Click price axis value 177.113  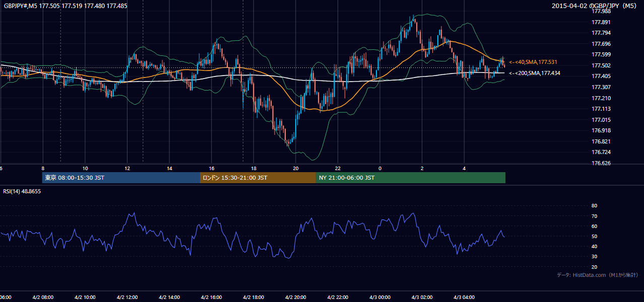pyautogui.click(x=602, y=109)
